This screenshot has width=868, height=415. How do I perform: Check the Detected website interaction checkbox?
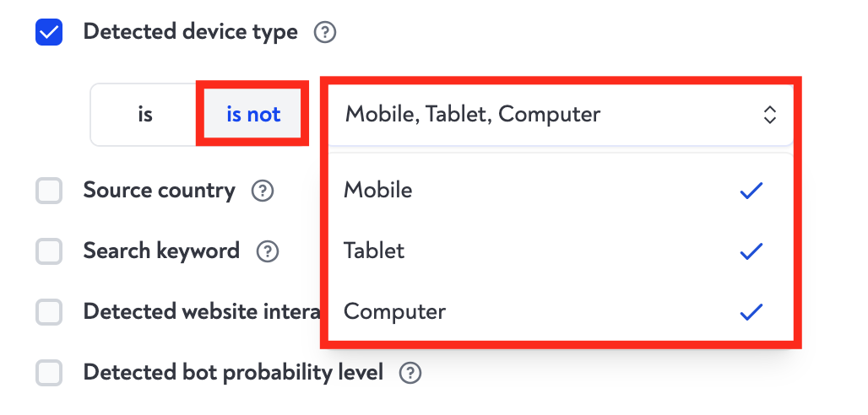tap(49, 312)
